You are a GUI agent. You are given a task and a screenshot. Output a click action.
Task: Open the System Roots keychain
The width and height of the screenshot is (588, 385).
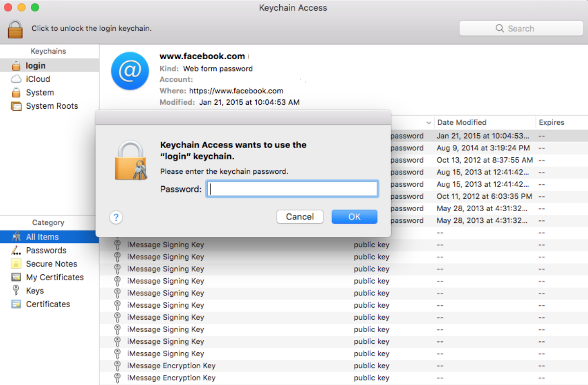[51, 106]
